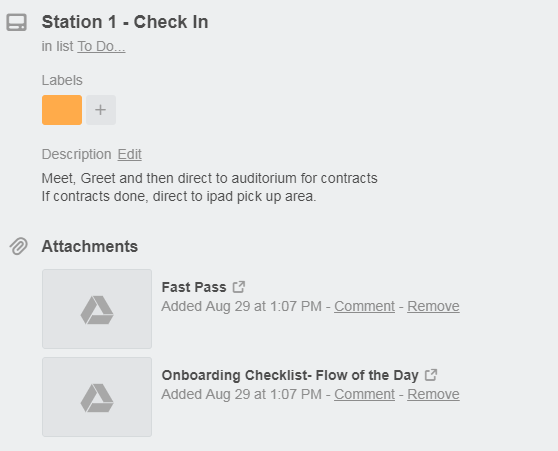Open the Fast Pass attachment thumbnail
Screen dimensions: 558x451
click(97, 309)
